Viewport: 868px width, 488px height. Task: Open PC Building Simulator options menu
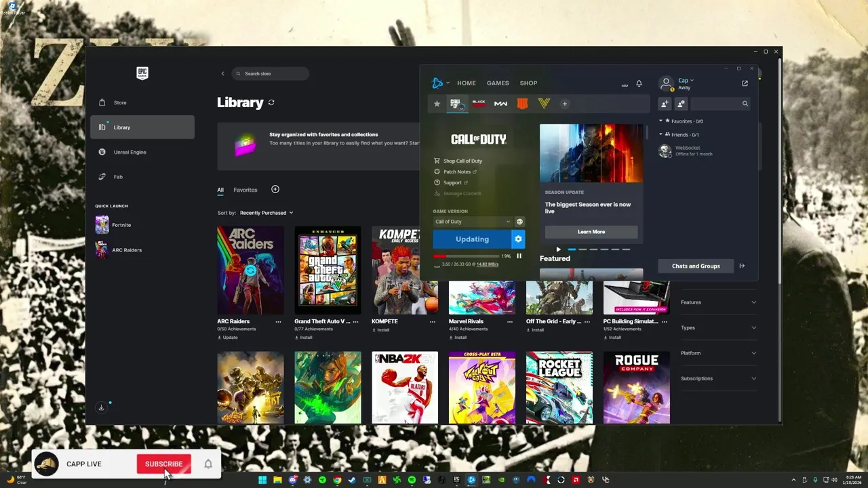(664, 322)
